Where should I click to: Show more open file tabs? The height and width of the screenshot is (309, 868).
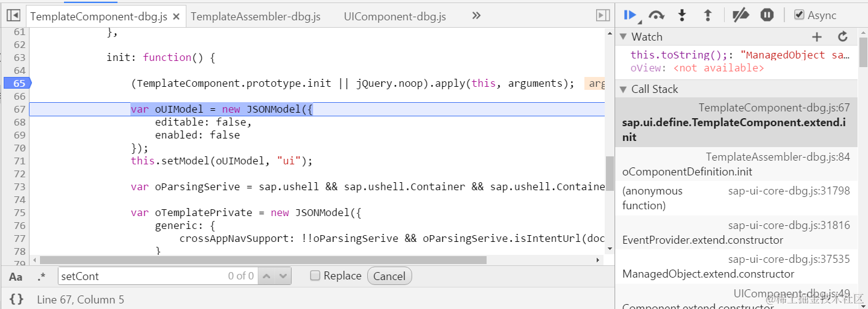[476, 15]
